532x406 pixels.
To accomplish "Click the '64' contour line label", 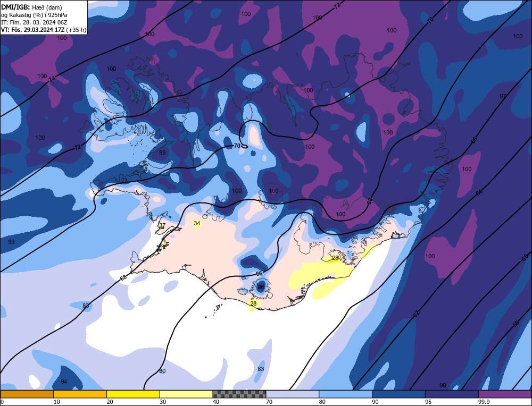I will point(479,192).
